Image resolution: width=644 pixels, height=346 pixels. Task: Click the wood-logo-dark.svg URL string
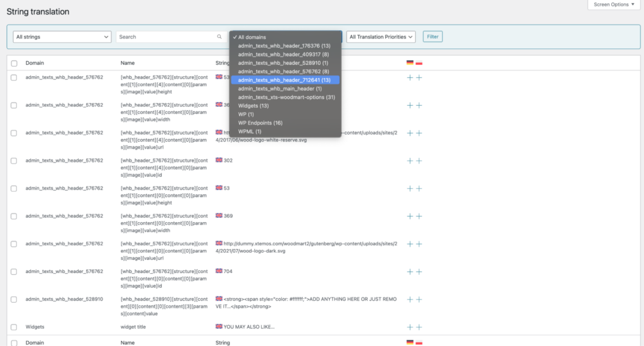pyautogui.click(x=306, y=247)
